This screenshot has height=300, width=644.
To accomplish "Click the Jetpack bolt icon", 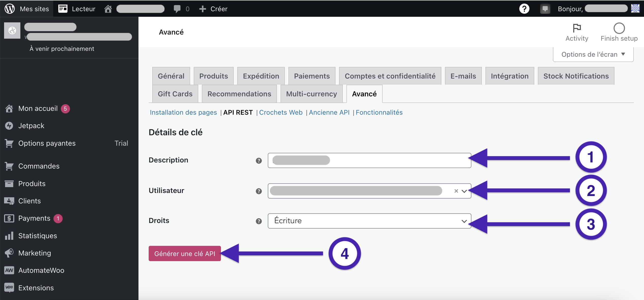I will click(9, 126).
